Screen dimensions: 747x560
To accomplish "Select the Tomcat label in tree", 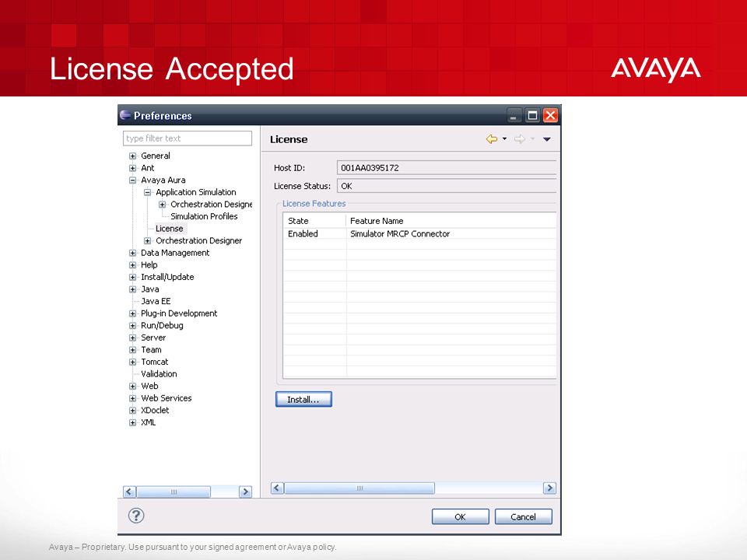I will tap(154, 362).
